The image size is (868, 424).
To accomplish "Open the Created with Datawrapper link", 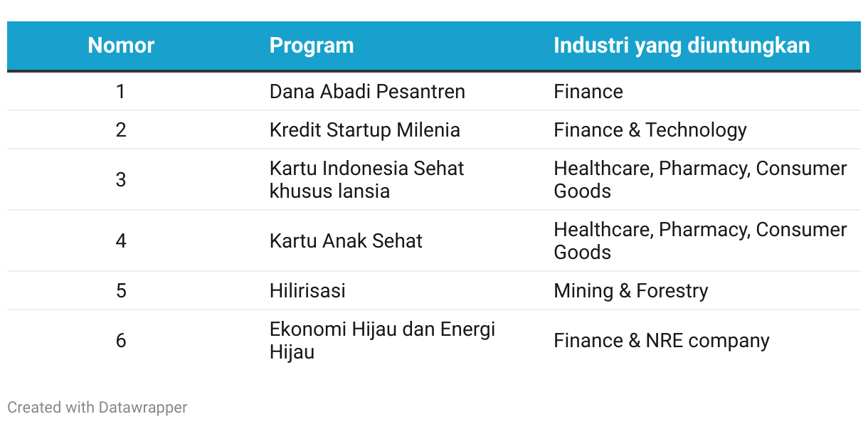I will coord(97,408).
